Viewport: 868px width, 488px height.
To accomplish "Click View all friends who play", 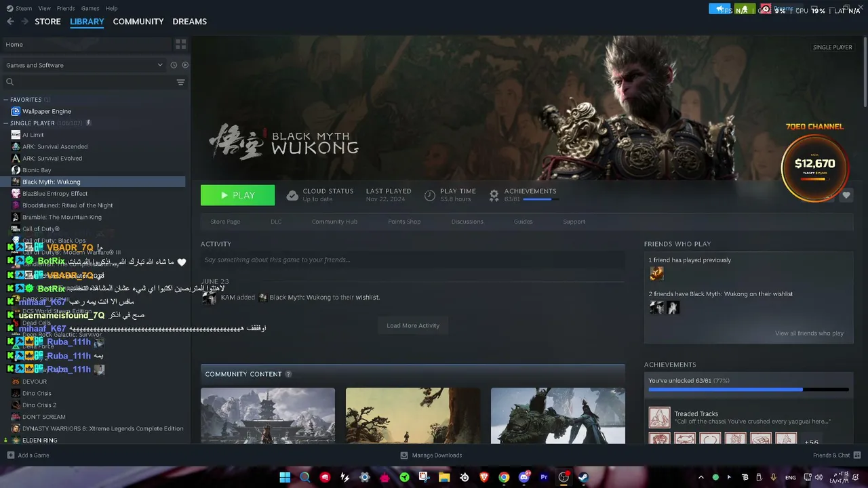I will [x=809, y=333].
